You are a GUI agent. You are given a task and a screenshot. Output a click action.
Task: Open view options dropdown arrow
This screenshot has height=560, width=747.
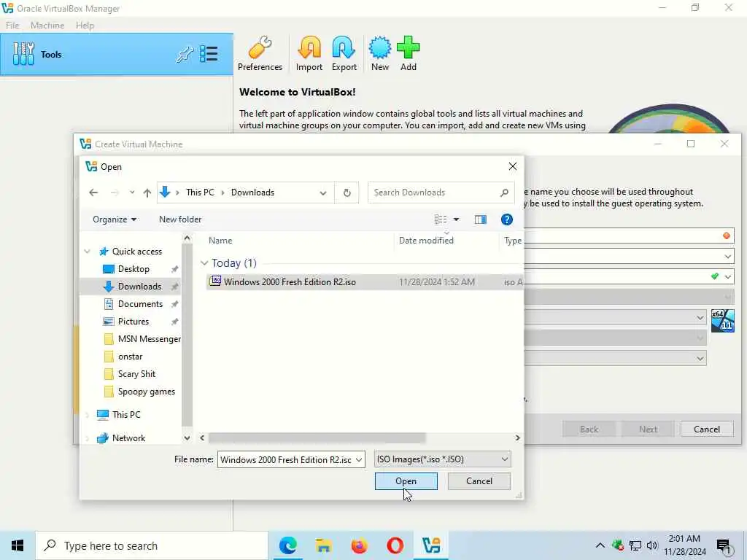click(456, 219)
